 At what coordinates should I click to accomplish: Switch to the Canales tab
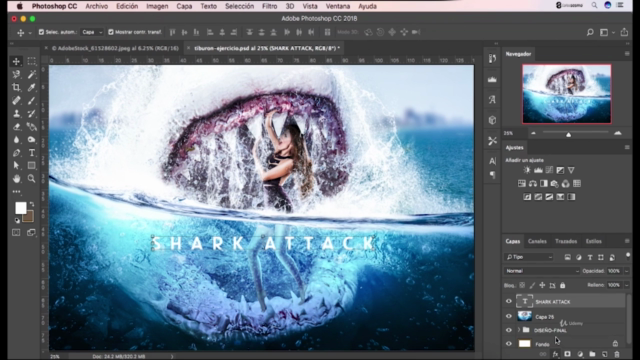(x=537, y=241)
